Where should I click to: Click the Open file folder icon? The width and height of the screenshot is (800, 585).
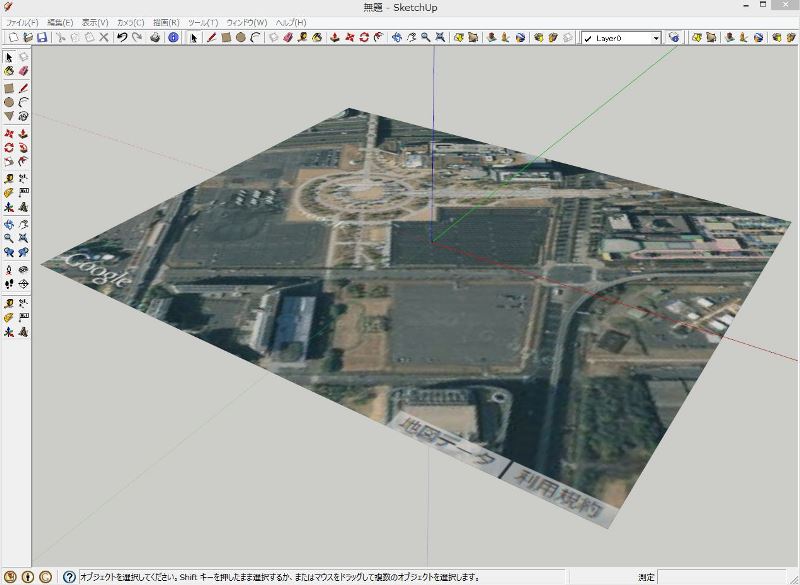coord(28,38)
